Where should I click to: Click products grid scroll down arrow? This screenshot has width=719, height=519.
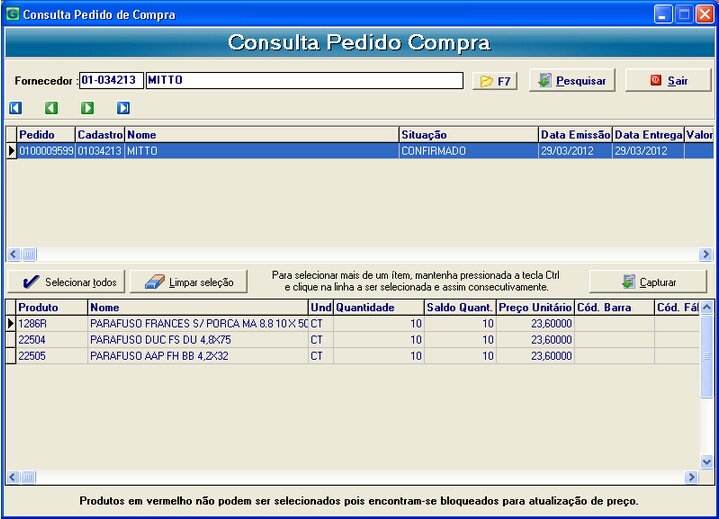[x=707, y=462]
